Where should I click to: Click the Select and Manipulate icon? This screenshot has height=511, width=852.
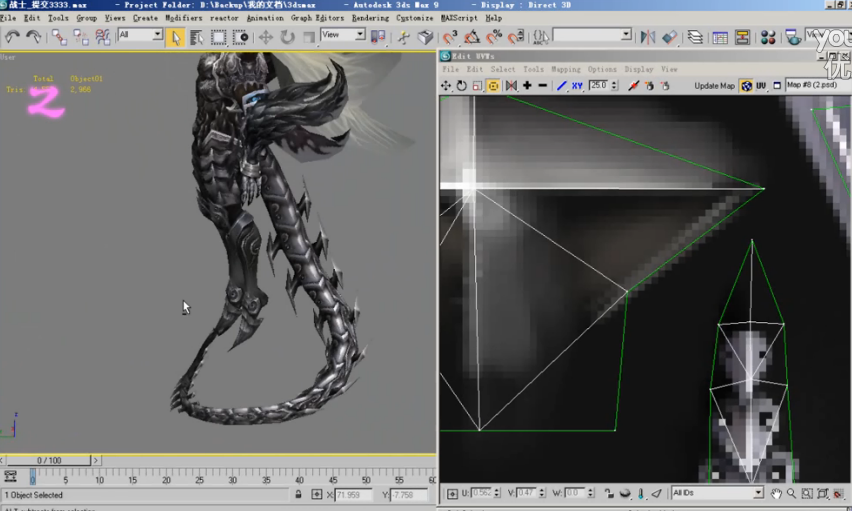pos(404,37)
